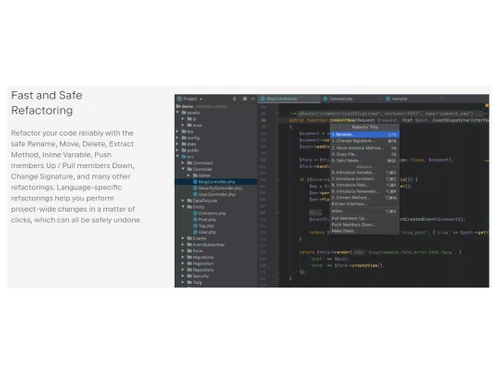Viewport: 500px width, 375px height.
Task: Choose Push Members Down option
Action: click(365, 225)
